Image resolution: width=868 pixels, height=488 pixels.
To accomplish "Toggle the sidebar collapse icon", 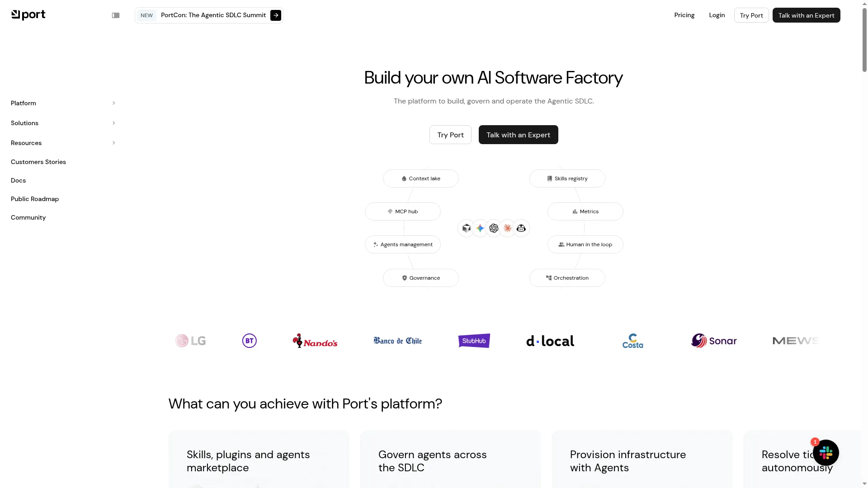I will (x=116, y=15).
